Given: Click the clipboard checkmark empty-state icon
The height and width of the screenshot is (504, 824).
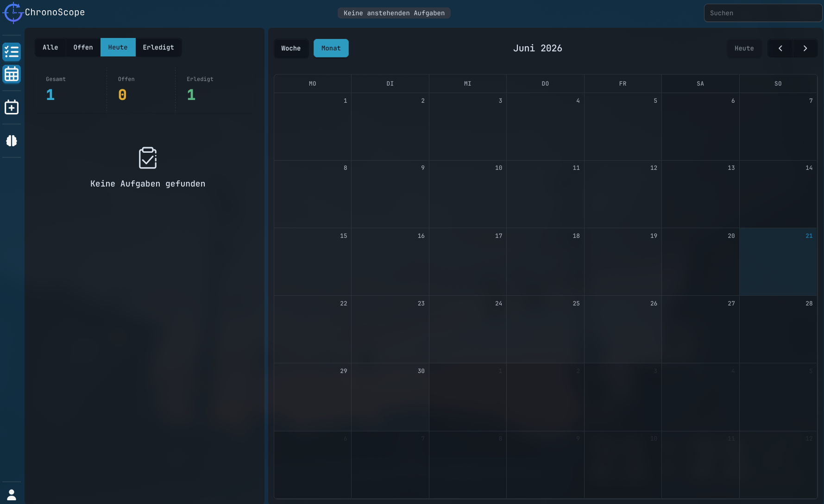Looking at the screenshot, I should [148, 158].
